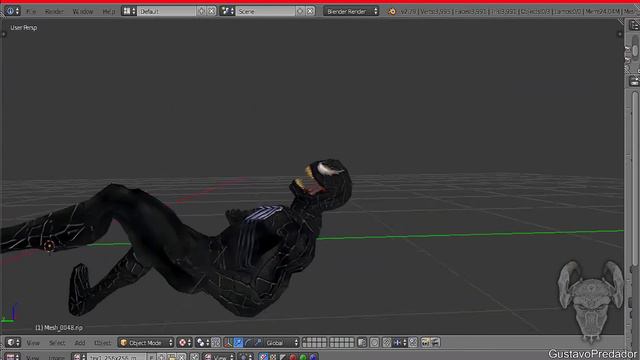The image size is (640, 360).
Task: Create new image with plus icon
Action: click(162, 357)
